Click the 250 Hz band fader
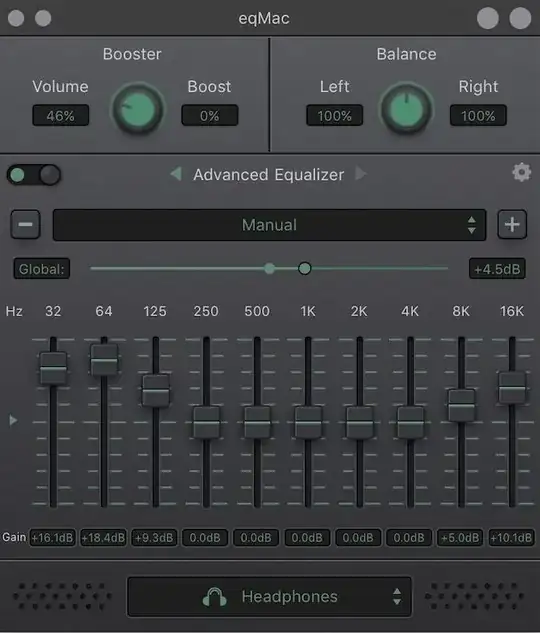540x633 pixels. [x=206, y=422]
